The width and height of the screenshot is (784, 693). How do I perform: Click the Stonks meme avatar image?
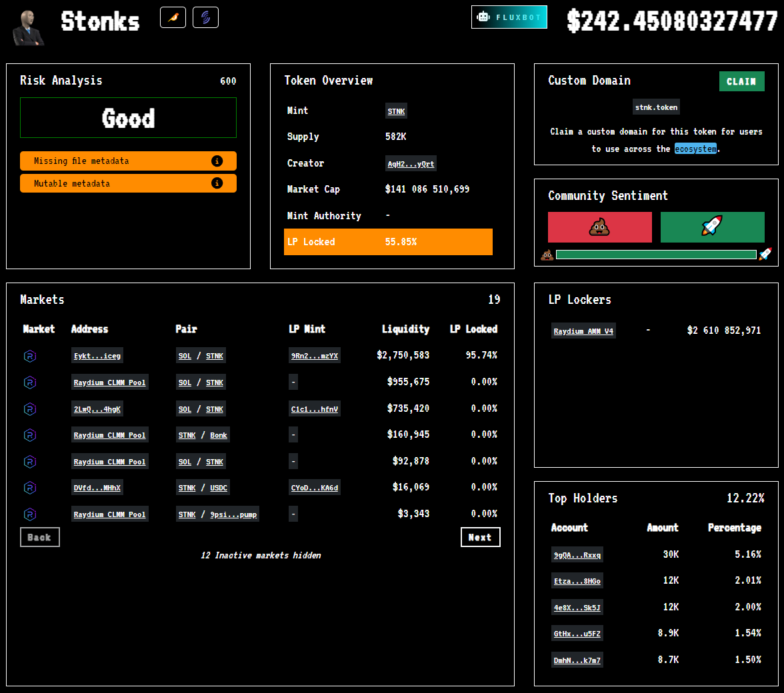pos(29,28)
